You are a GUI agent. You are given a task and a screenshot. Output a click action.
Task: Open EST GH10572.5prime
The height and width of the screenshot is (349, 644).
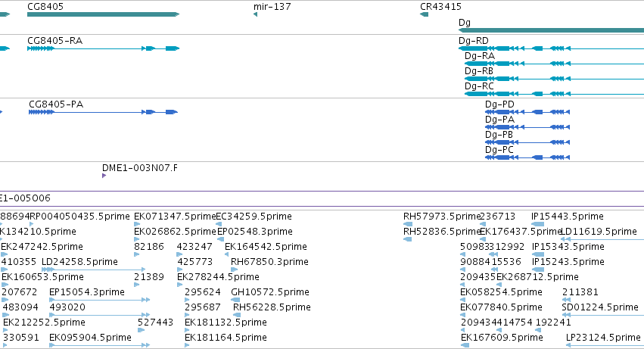click(x=270, y=293)
